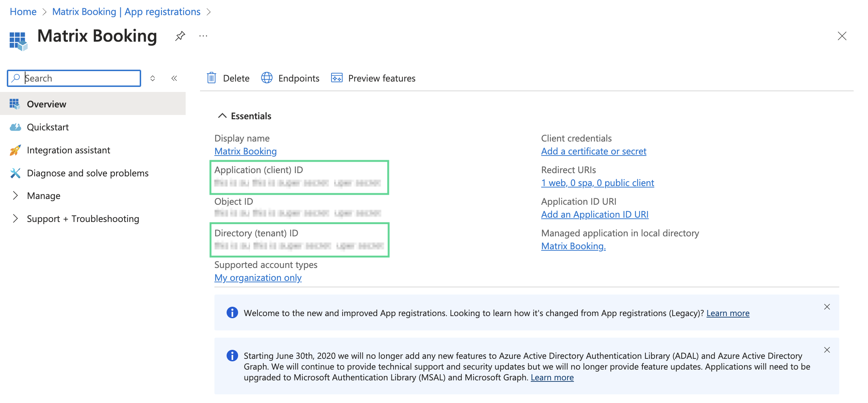Screen dimensions: 868x403
Task: Add a certificate or secret
Action: pos(593,151)
